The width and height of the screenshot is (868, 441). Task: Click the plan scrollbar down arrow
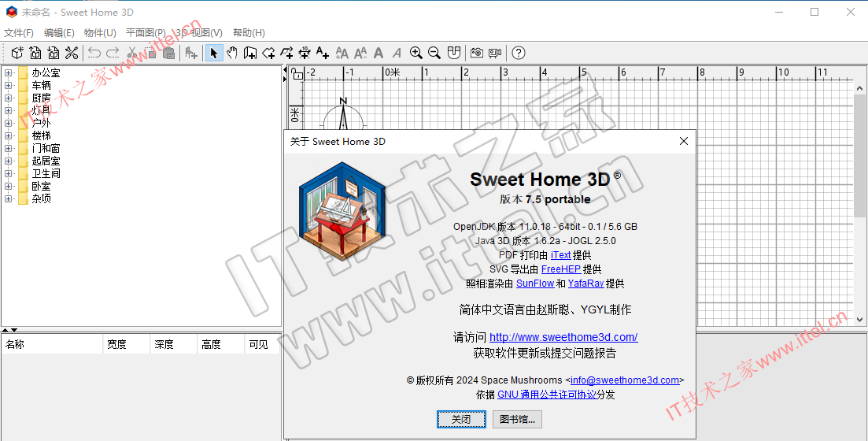(859, 320)
